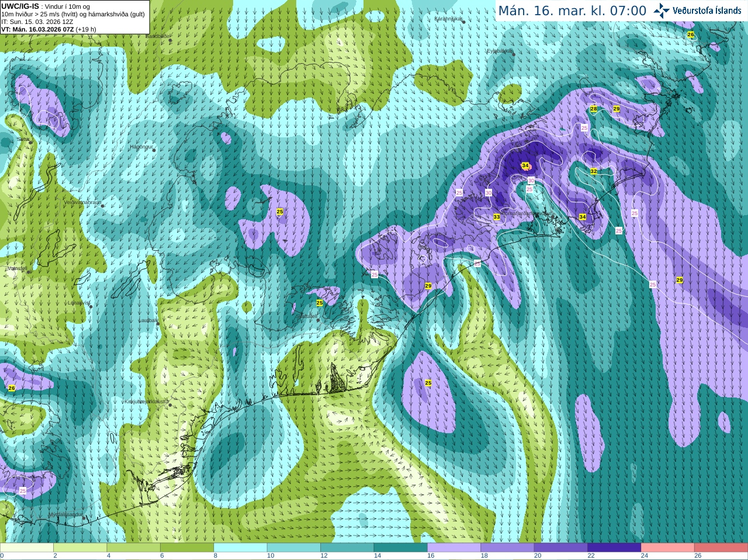Click the Setur station label

coord(23,139)
